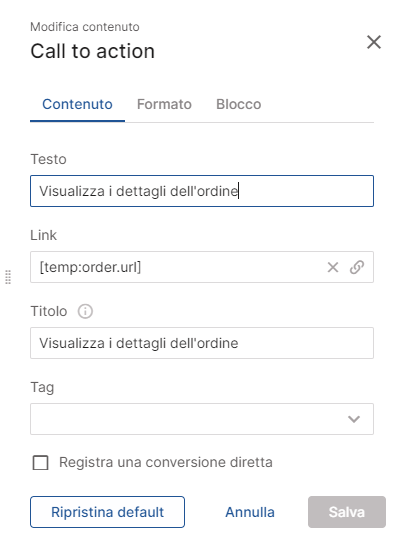Click the greyed Salva button
Image resolution: width=403 pixels, height=546 pixels.
coord(347,512)
